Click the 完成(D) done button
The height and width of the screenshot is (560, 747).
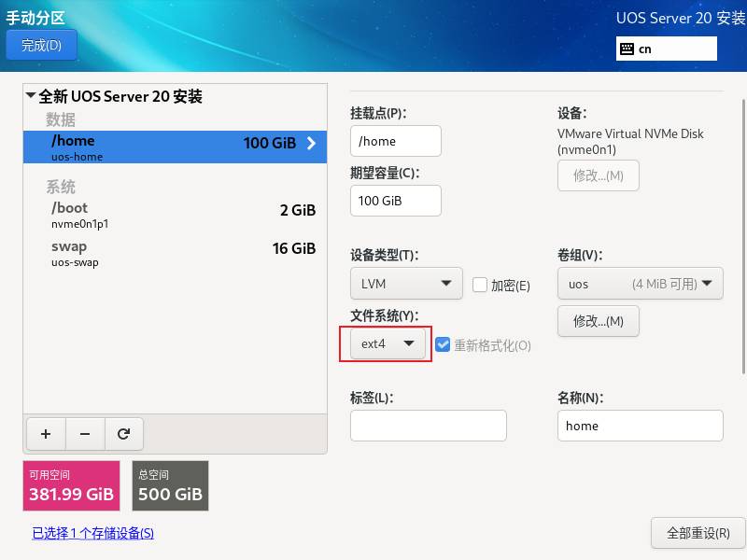point(41,45)
